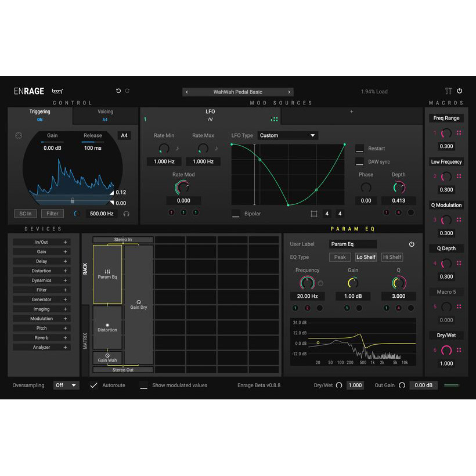
Task: Open the Oversampling dropdown
Action: [66, 385]
